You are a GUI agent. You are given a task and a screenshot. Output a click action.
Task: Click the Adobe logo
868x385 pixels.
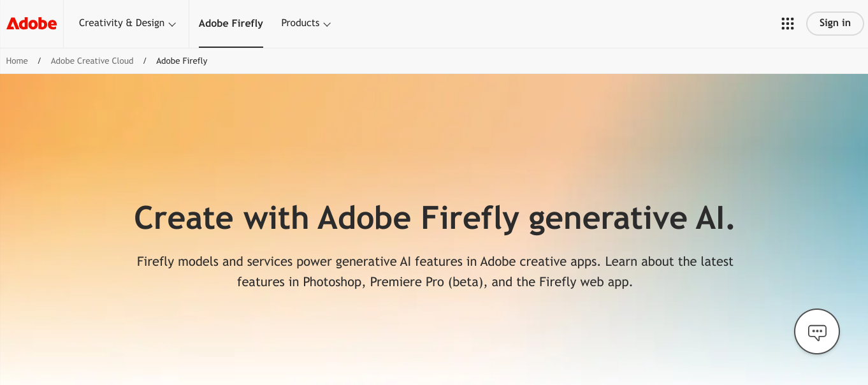(32, 24)
